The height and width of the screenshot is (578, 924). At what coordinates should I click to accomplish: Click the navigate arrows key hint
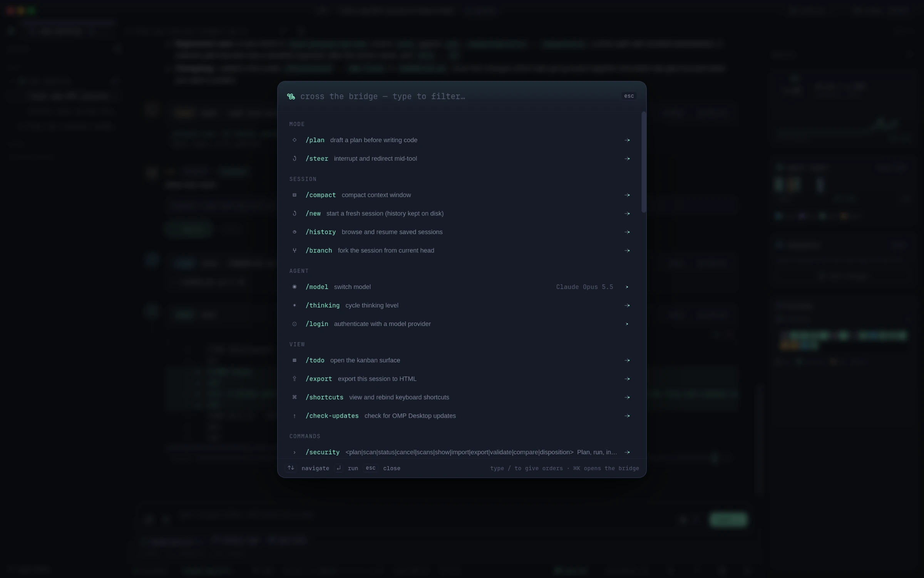[x=291, y=468]
